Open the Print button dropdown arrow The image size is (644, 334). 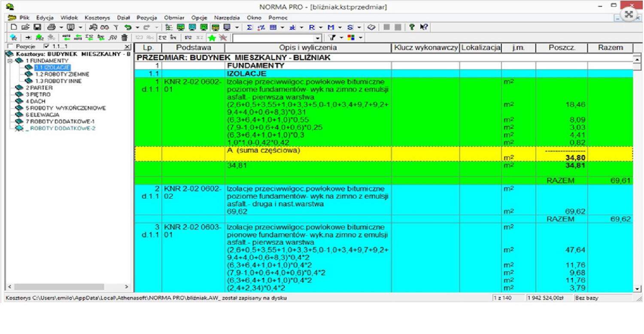point(61,27)
